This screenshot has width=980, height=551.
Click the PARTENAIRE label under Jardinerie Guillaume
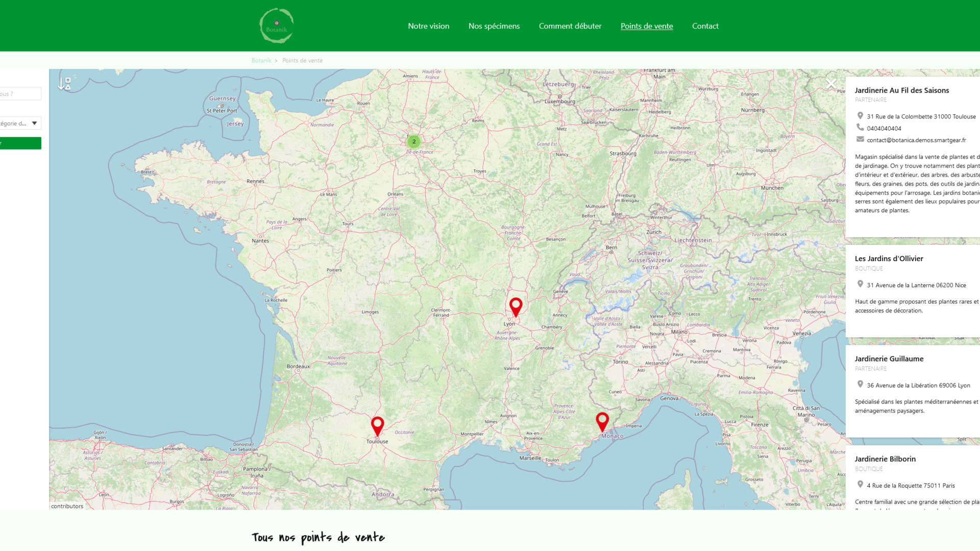click(x=870, y=369)
